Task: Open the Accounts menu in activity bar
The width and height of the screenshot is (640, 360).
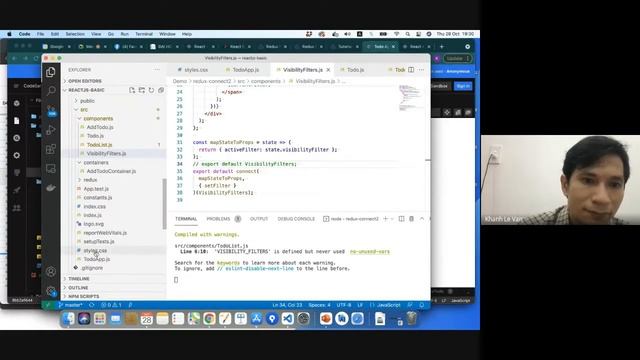Action: [x=51, y=271]
